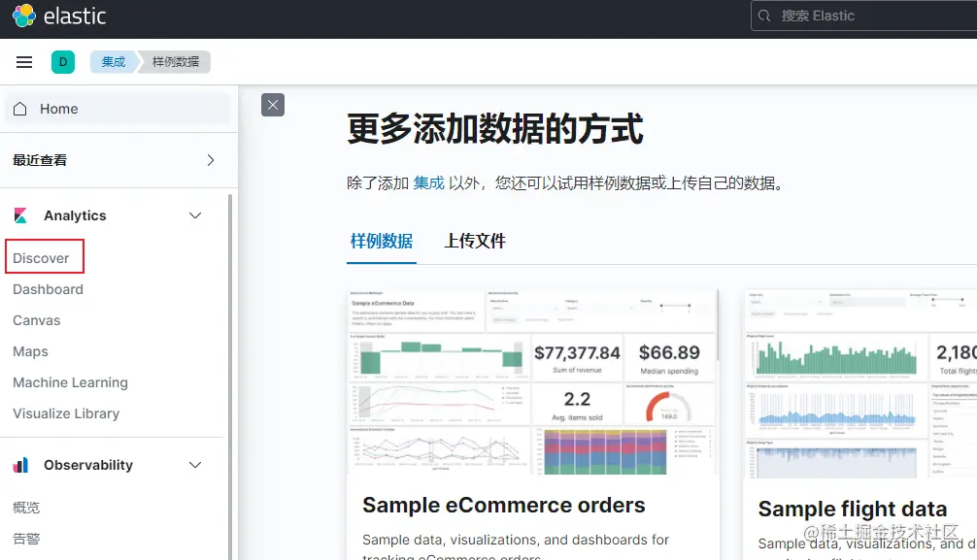Open Maps under Analytics
Screen dimensions: 977x560
click(x=30, y=351)
